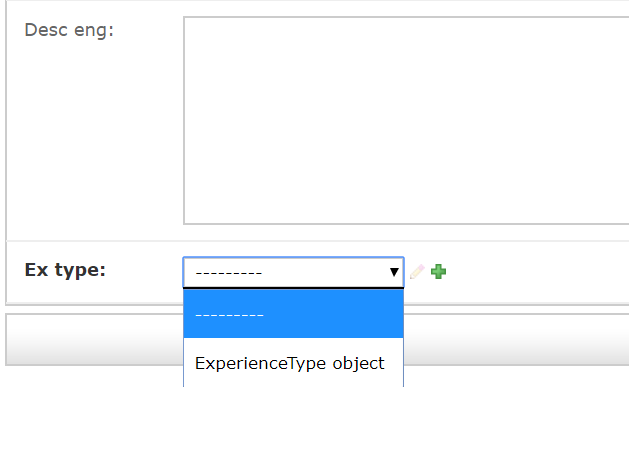Collapse the Ex type combo box
The image size is (629, 450).
click(x=293, y=272)
